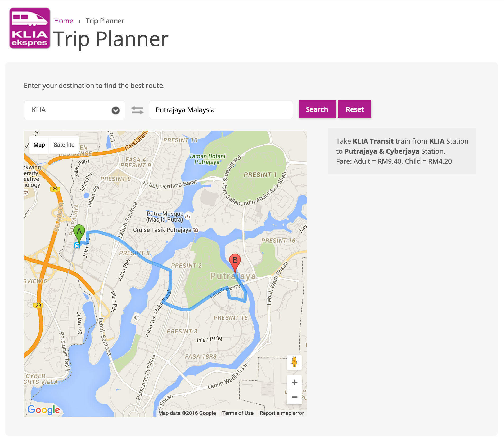
Task: Click red marker B on the map
Action: (235, 261)
